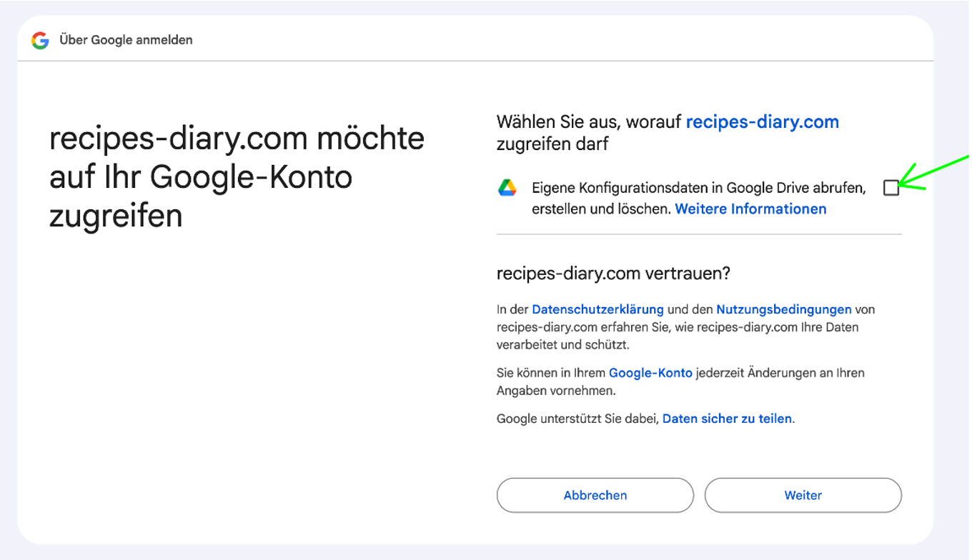Click the Google logo in the header bar
The height and width of the screenshot is (560, 972).
(x=39, y=40)
